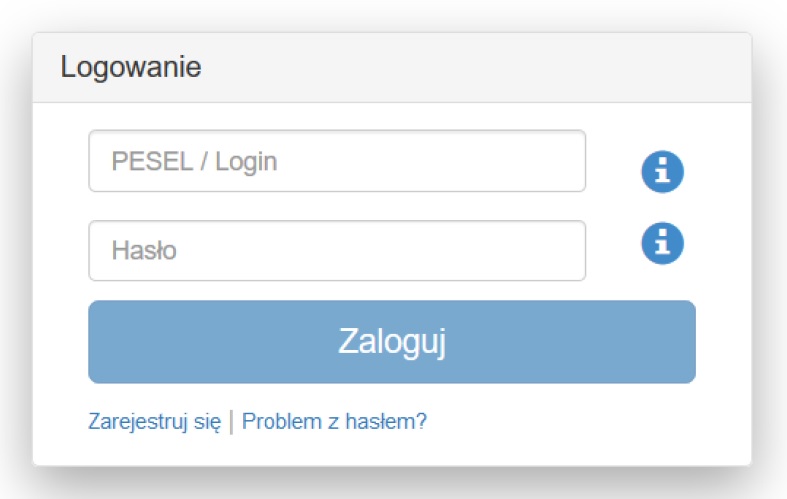The width and height of the screenshot is (787, 499).
Task: Place cursor in the password text box
Action: pos(337,251)
